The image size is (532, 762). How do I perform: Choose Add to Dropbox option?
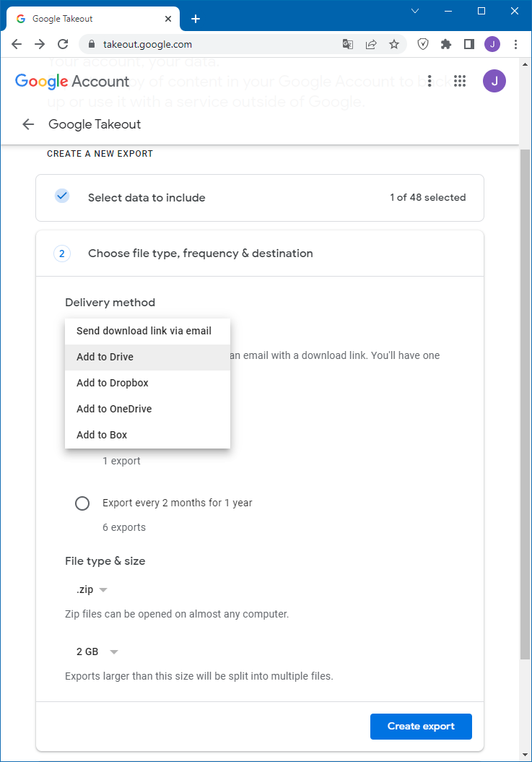tap(147, 383)
